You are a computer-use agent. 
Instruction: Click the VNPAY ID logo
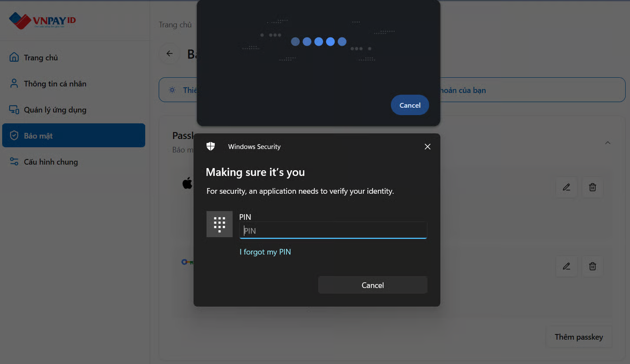42,20
